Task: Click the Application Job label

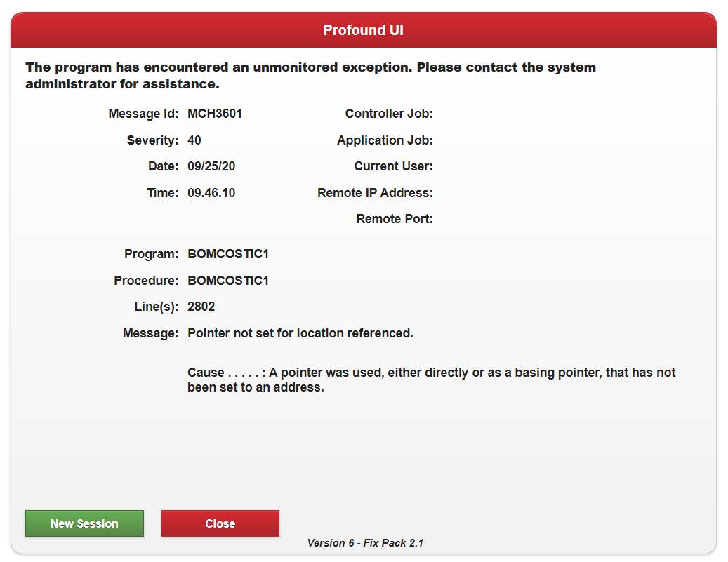Action: (385, 140)
